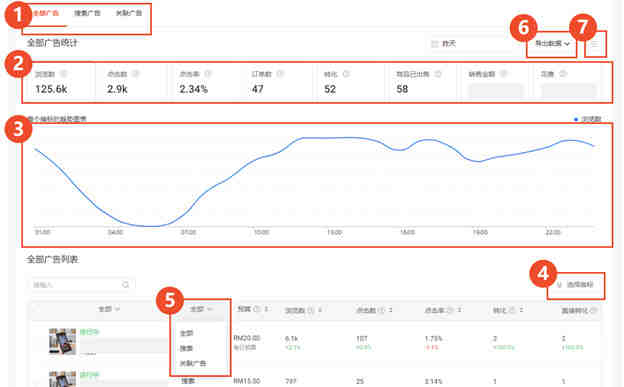Select the 125.6k views metric card
Screen dimensions: 624x387
coord(59,83)
